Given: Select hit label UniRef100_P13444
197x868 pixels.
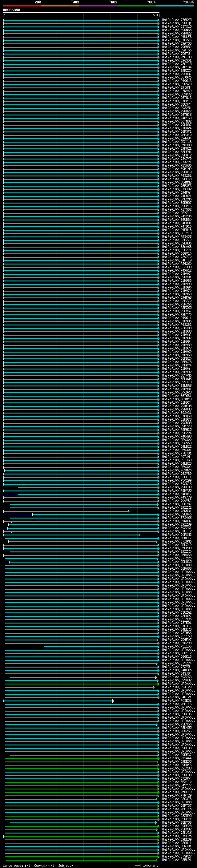Looking at the screenshot, I should [x=176, y=758].
